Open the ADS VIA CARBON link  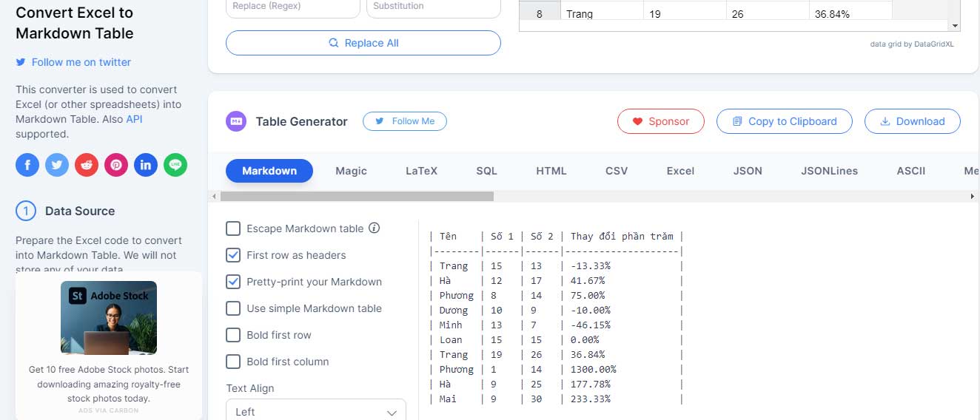109,410
